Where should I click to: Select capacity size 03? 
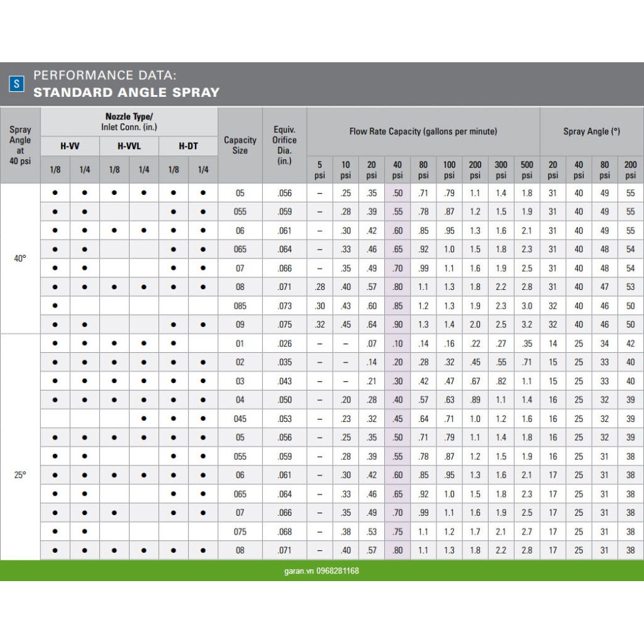(x=240, y=381)
